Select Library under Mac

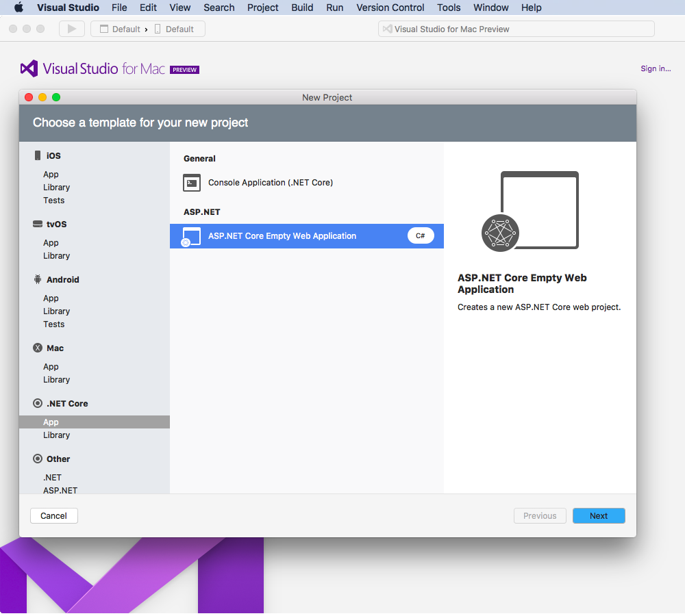tap(56, 380)
